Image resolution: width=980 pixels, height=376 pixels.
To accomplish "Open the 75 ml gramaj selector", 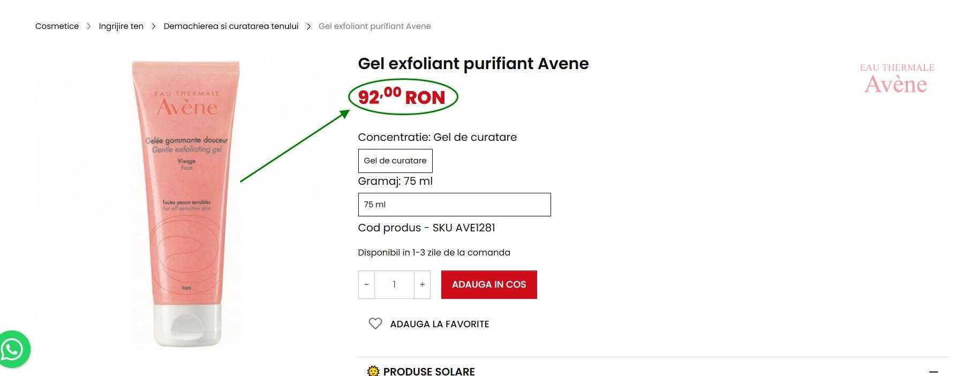I will [x=454, y=205].
